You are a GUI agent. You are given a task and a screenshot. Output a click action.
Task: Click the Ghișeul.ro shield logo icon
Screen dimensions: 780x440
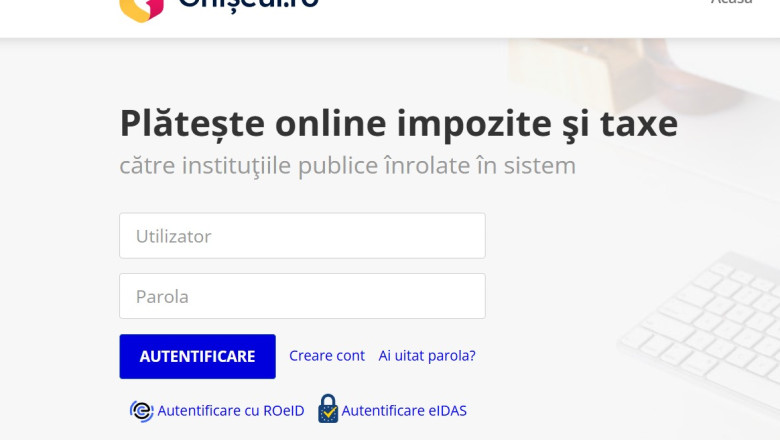point(141,10)
